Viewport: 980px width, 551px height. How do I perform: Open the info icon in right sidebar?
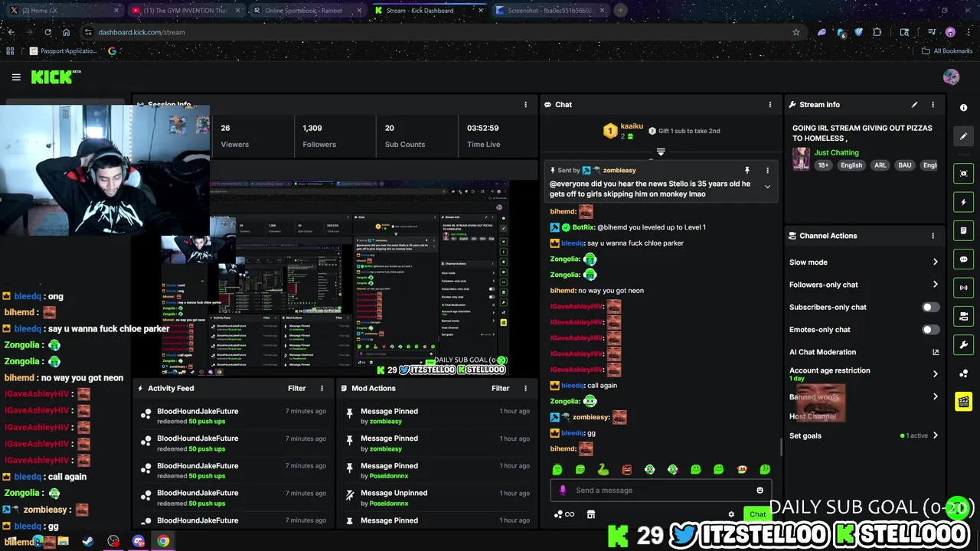click(x=963, y=108)
